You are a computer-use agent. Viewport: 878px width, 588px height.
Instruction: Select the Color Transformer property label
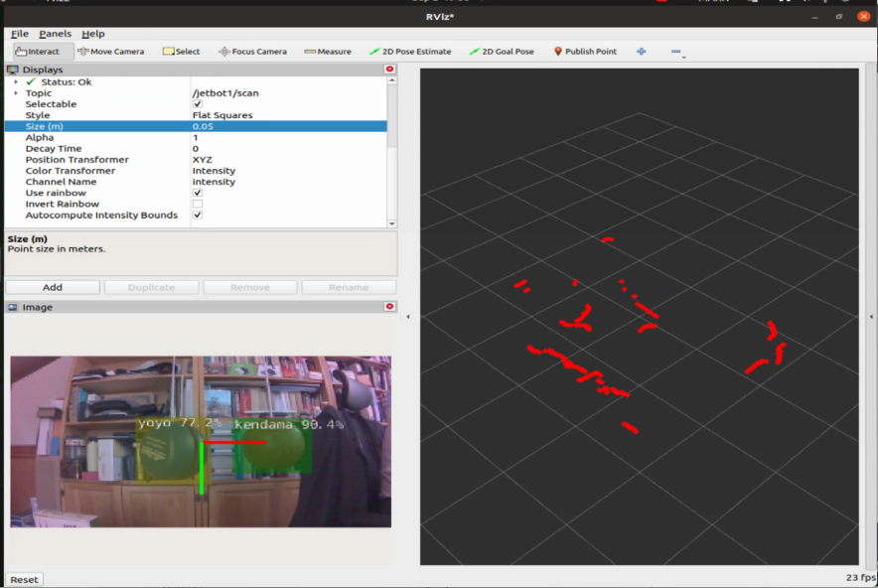71,171
